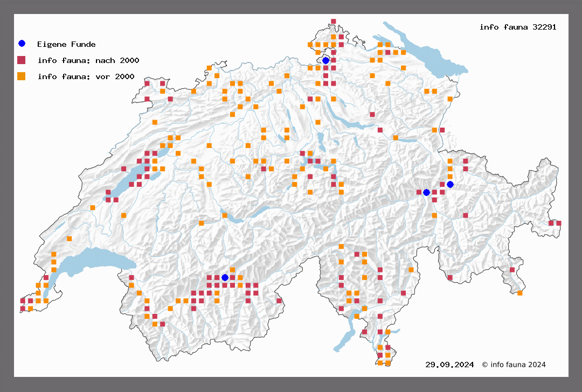Click the 'Eigene Funde' legend label
The image size is (582, 392).
[x=66, y=44]
